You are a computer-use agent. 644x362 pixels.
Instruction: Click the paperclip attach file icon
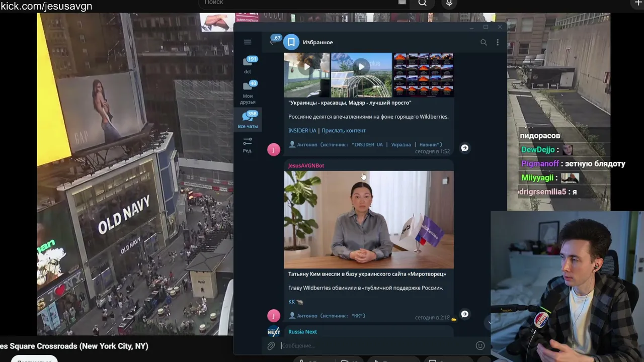271,346
